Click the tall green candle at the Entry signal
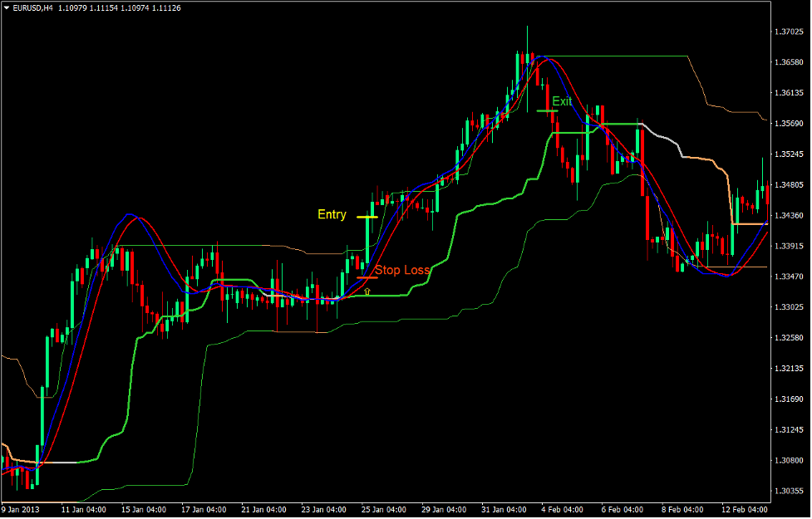 tap(367, 241)
